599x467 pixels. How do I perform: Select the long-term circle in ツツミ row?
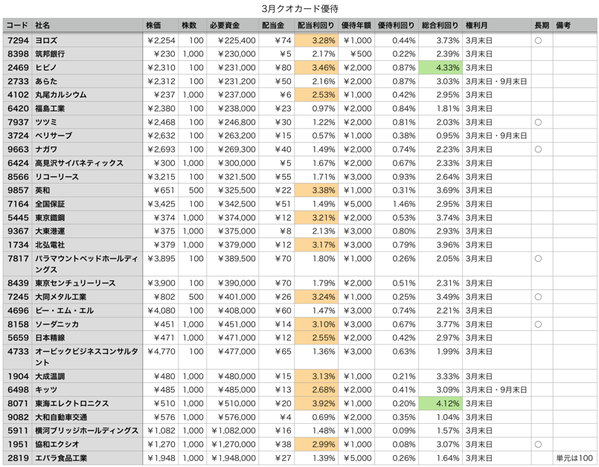[x=538, y=122]
